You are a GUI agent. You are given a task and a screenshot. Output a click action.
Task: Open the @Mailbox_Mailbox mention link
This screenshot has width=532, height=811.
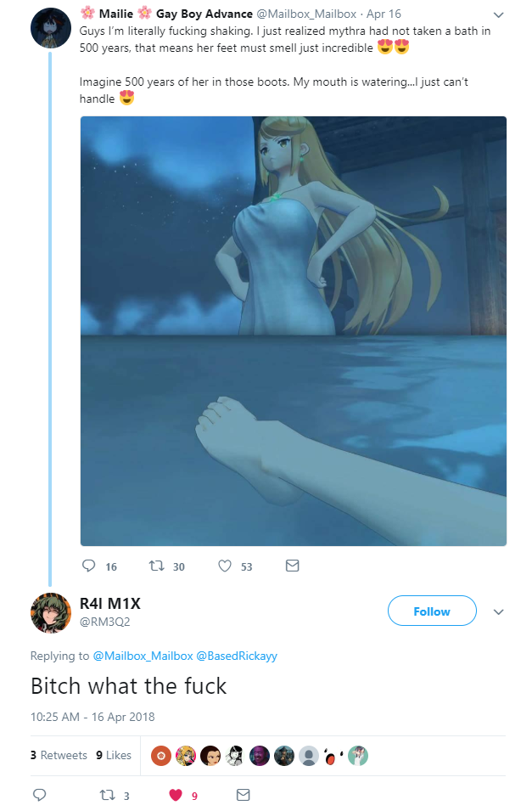[x=143, y=656]
